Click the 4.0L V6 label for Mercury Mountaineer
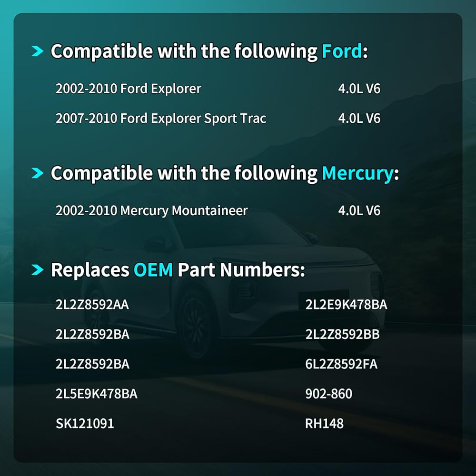 pos(359,211)
